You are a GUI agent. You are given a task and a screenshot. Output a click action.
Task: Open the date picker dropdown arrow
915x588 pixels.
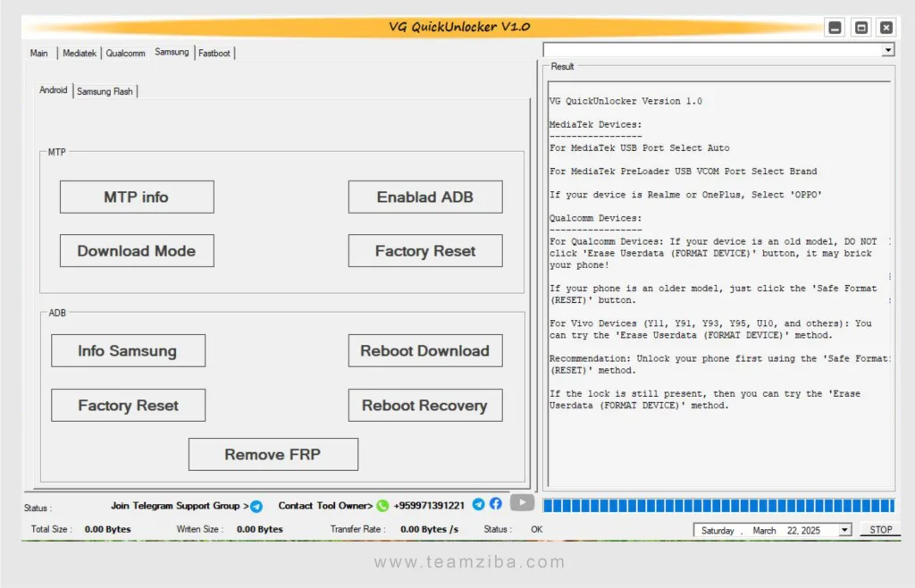[844, 530]
